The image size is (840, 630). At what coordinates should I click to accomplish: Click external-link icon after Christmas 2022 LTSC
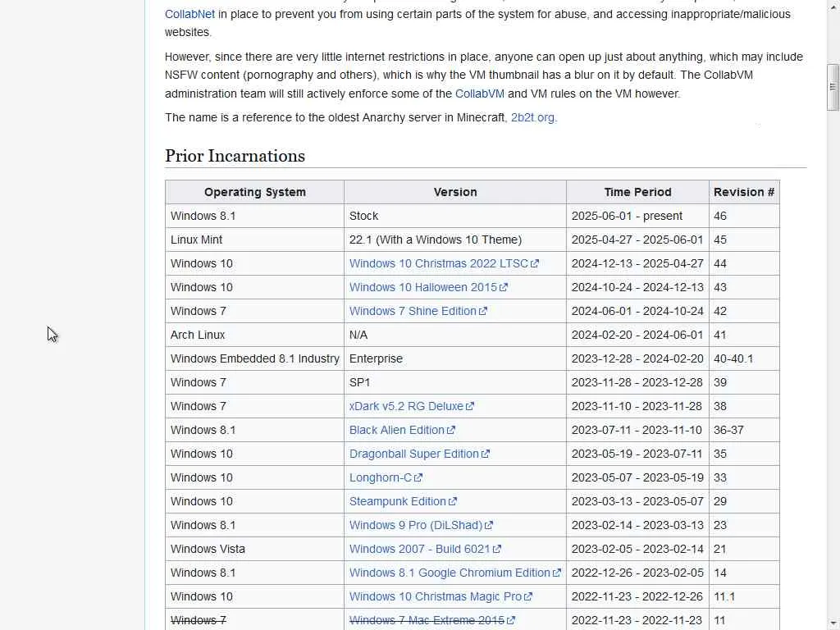[535, 263]
